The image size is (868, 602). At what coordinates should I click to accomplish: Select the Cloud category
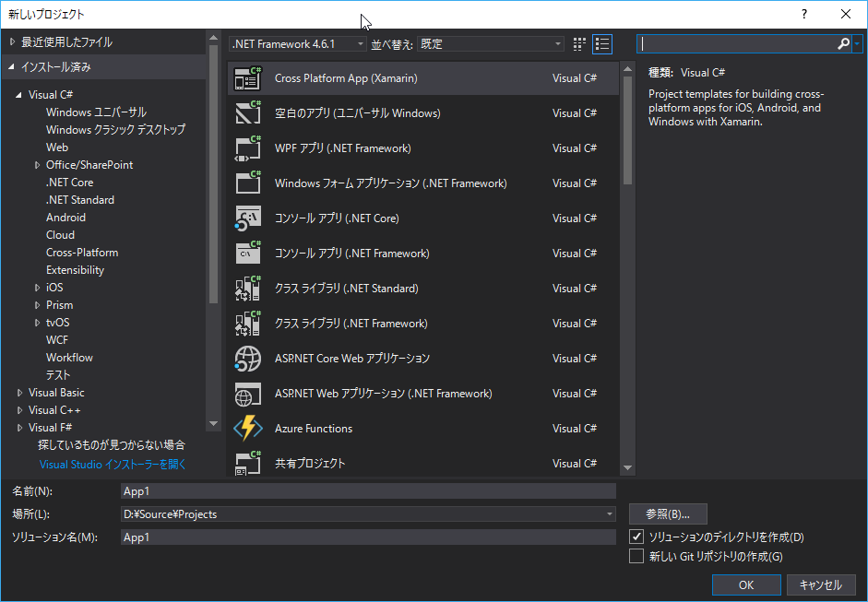pos(60,235)
